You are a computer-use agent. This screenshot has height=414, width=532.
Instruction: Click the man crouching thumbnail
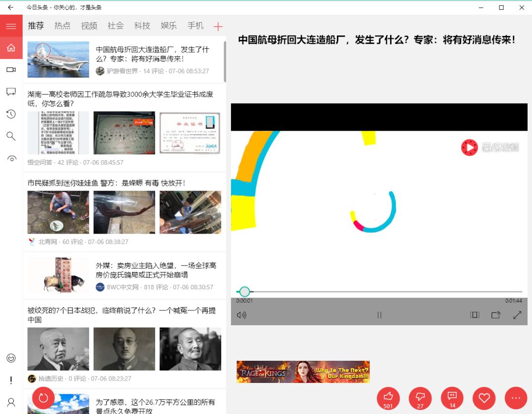tap(58, 212)
